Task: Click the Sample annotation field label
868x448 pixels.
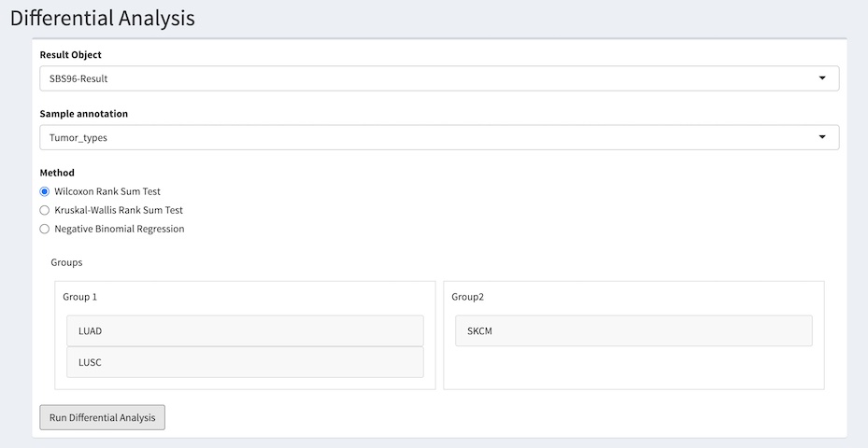Action: click(84, 114)
